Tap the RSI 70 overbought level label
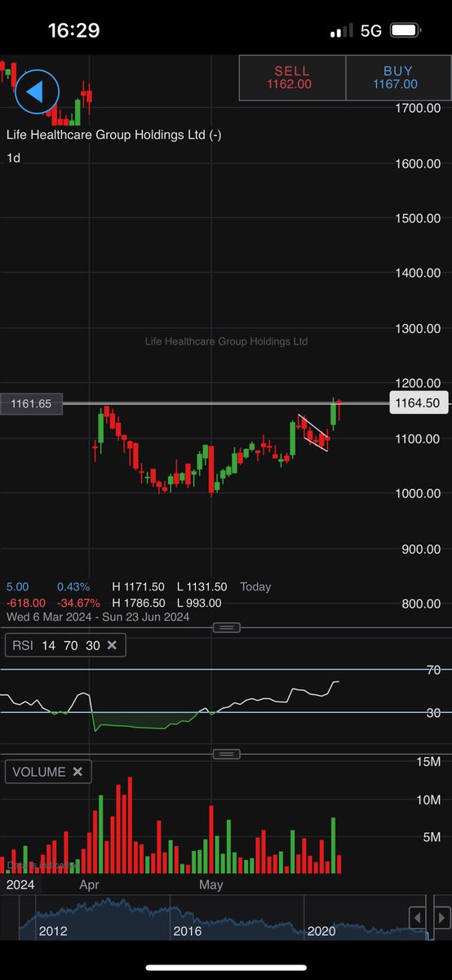Screen dimensions: 452x980 click(x=436, y=671)
